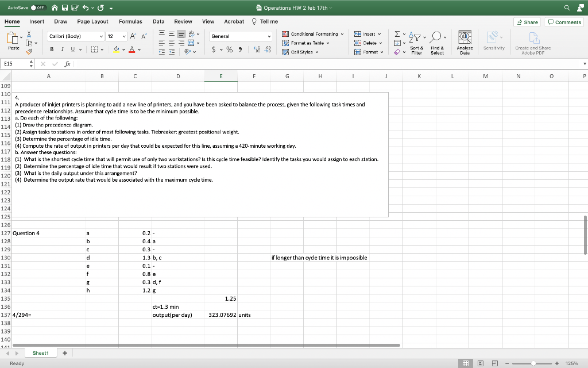This screenshot has height=368, width=588.
Task: Click the Format Painter brush icon
Action: coord(29,51)
